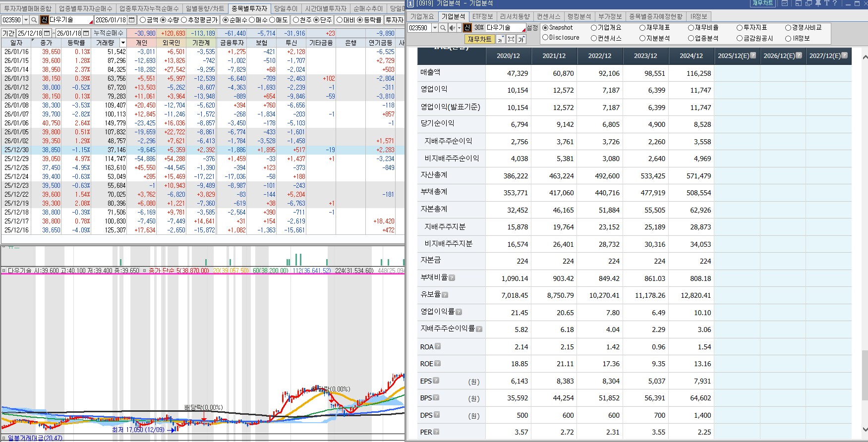Open the stock code dropdown in investor window
The height and width of the screenshot is (442, 868).
(26, 20)
